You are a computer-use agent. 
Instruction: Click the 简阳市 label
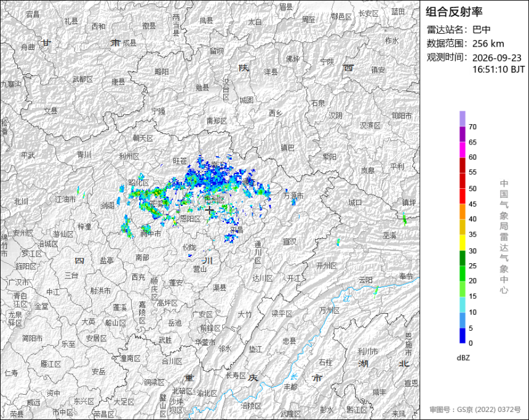coord(33,338)
